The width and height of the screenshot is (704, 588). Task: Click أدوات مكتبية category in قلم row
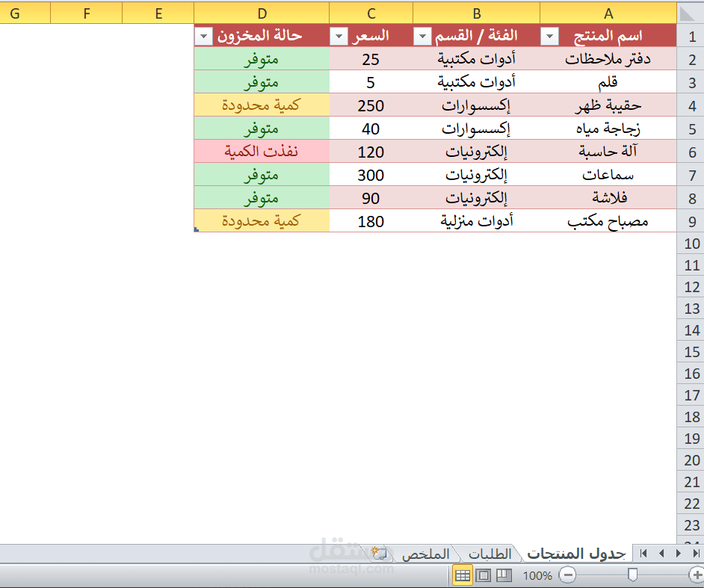pos(476,81)
